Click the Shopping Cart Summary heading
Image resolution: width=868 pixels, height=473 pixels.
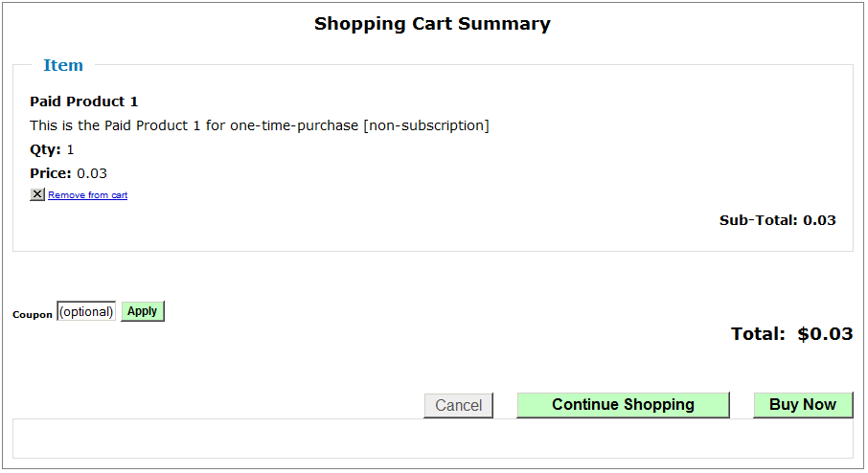tap(432, 24)
